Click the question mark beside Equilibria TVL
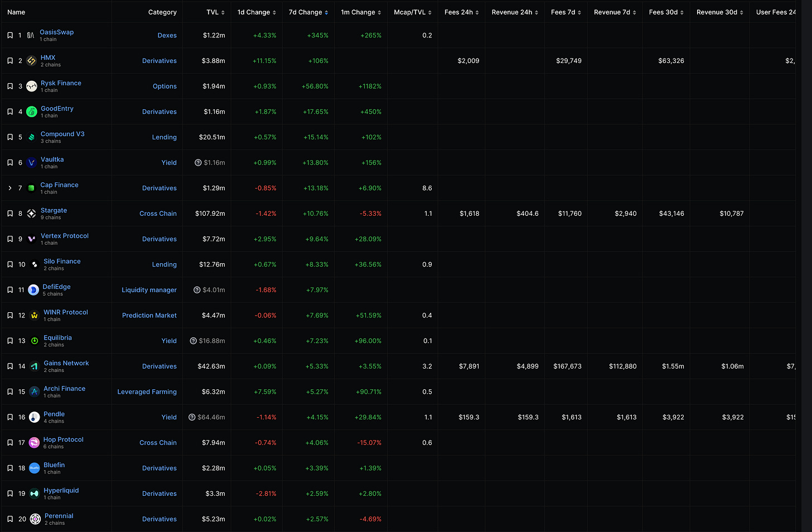812x532 pixels. 194,341
